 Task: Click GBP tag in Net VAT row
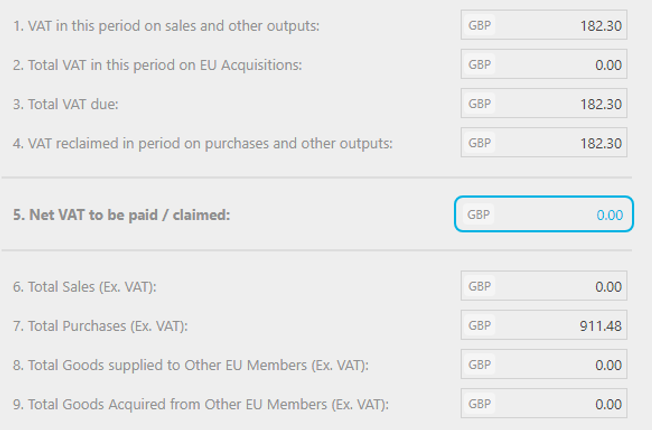[x=480, y=214]
